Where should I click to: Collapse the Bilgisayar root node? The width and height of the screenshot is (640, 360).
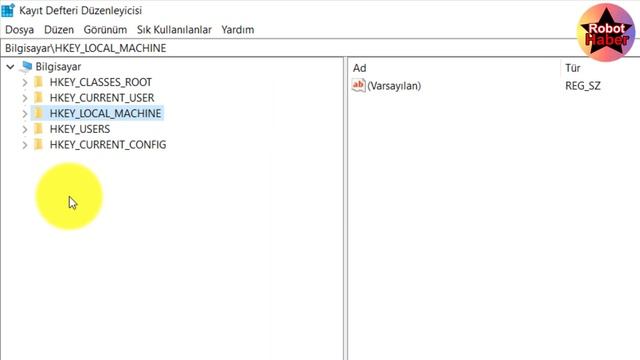(x=10, y=67)
